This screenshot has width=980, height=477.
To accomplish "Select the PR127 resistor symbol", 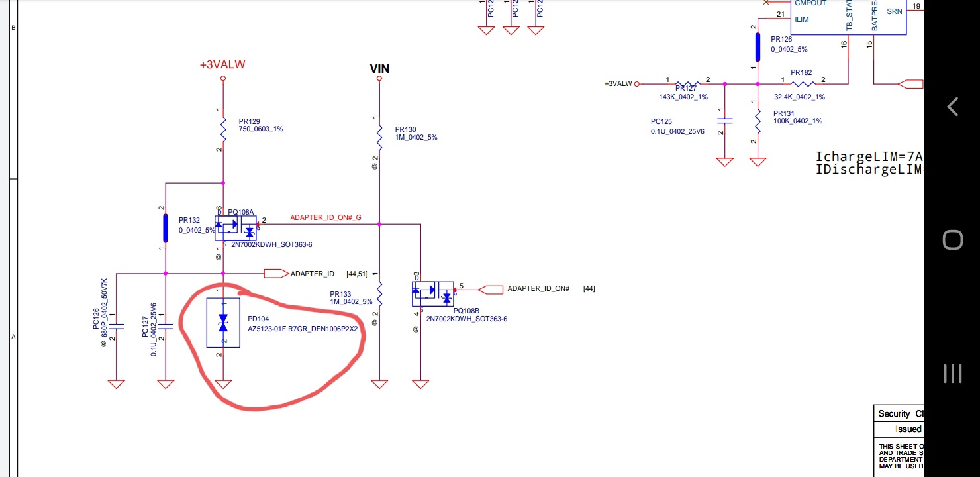I will click(687, 84).
